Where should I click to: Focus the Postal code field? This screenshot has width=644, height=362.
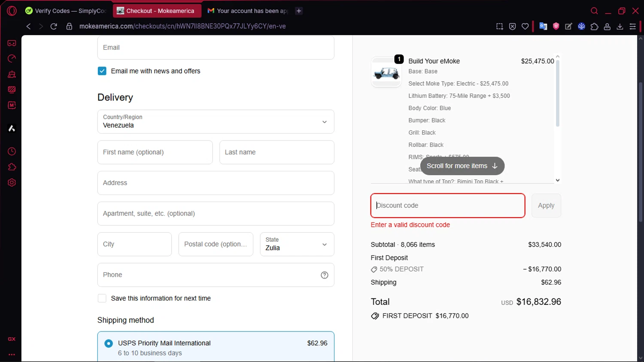point(216,244)
